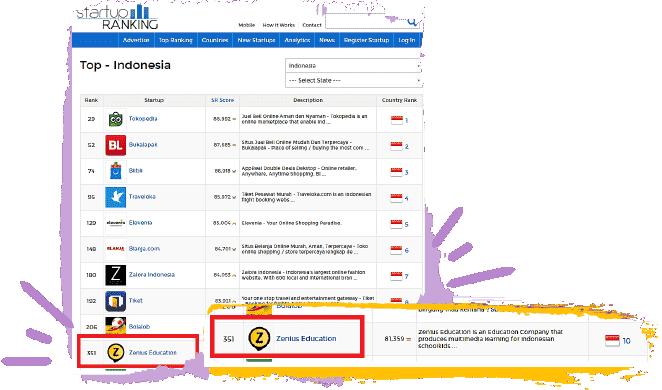The height and width of the screenshot is (390, 662).
Task: Click the Register Startup button
Action: click(366, 40)
